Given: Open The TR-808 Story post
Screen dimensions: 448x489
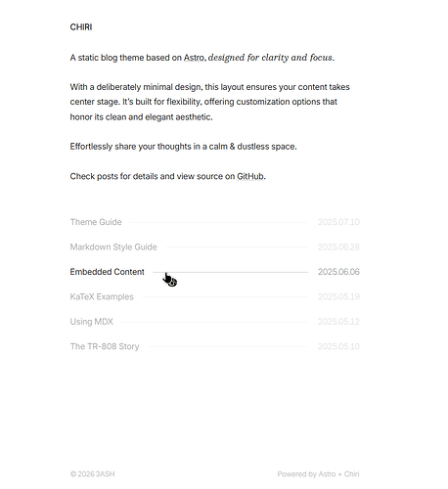Looking at the screenshot, I should pyautogui.click(x=105, y=346).
